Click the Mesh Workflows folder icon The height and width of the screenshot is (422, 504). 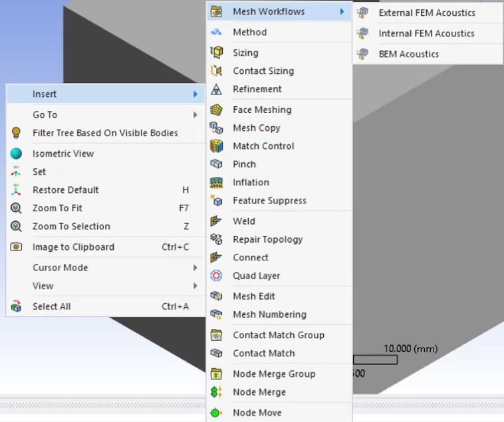coord(216,11)
